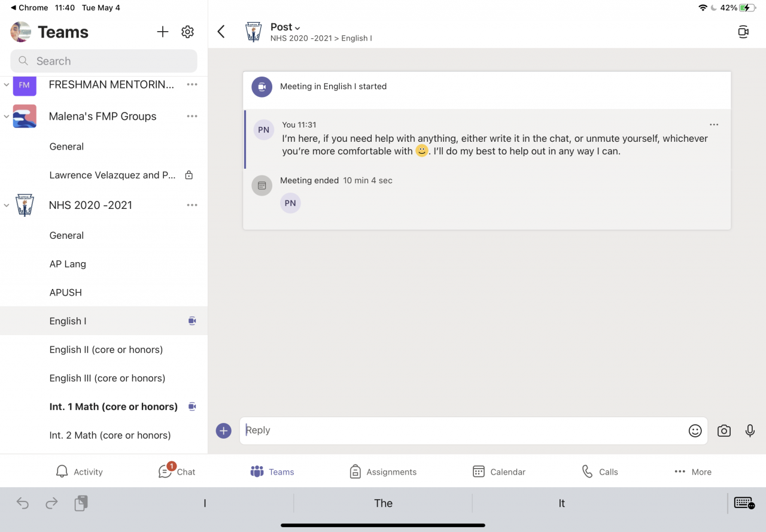Tap the meeting icon beside Int. 1 Math
766x532 pixels.
(x=192, y=407)
